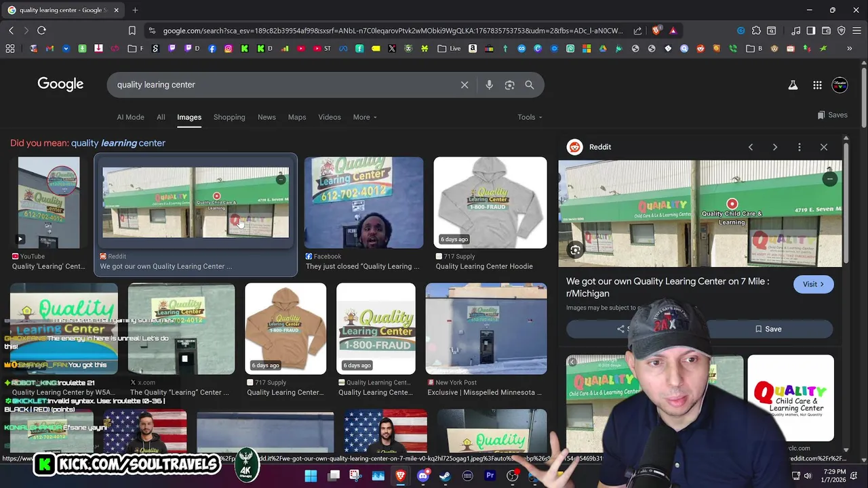Show more bookmarks with the chevron

pyautogui.click(x=849, y=49)
